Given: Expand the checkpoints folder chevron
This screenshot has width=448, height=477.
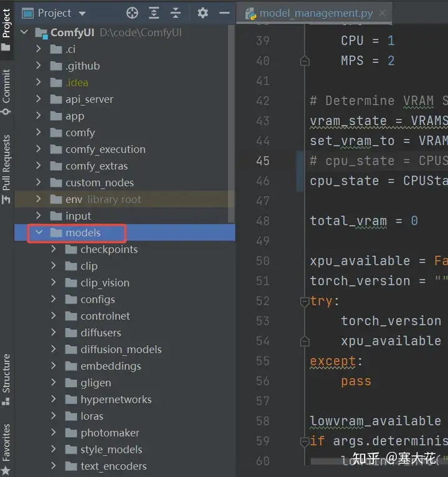Looking at the screenshot, I should click(x=54, y=249).
